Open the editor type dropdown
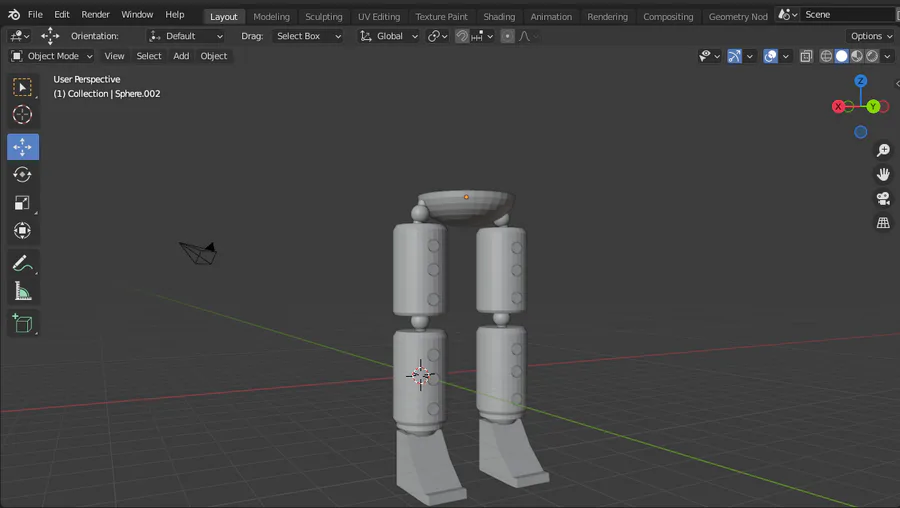Viewport: 900px width, 508px height. [20, 36]
